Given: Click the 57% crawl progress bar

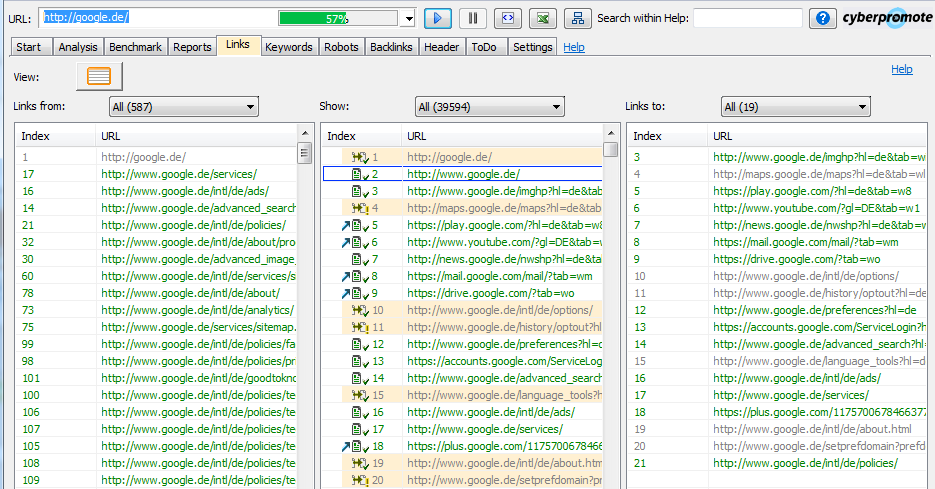Looking at the screenshot, I should [x=338, y=18].
